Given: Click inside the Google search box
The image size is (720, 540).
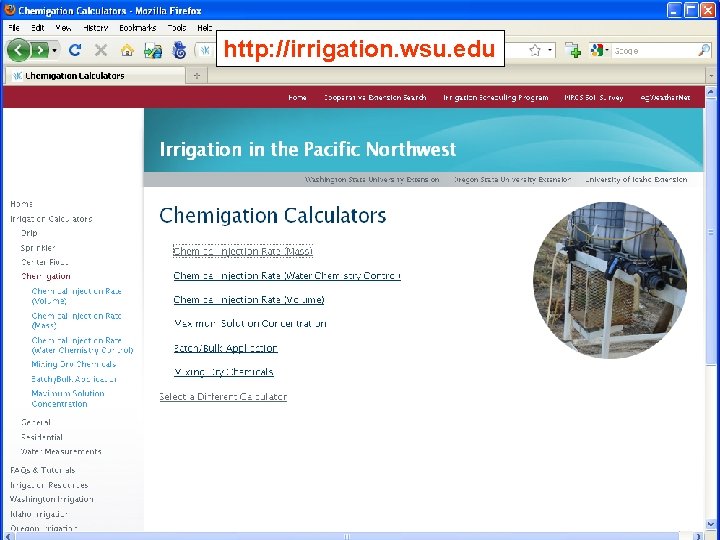Looking at the screenshot, I should coord(655,51).
